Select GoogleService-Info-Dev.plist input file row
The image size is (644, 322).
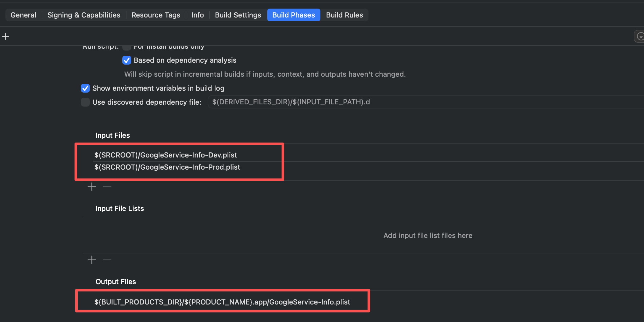(166, 155)
